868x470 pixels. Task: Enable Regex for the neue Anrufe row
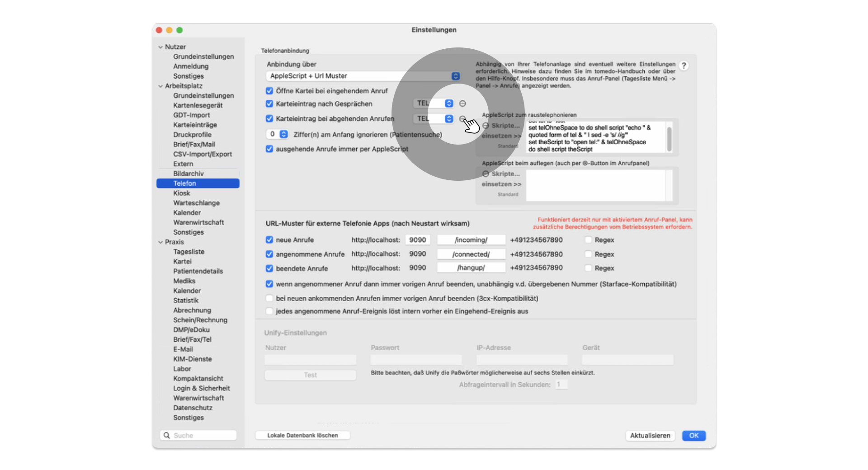coord(588,240)
